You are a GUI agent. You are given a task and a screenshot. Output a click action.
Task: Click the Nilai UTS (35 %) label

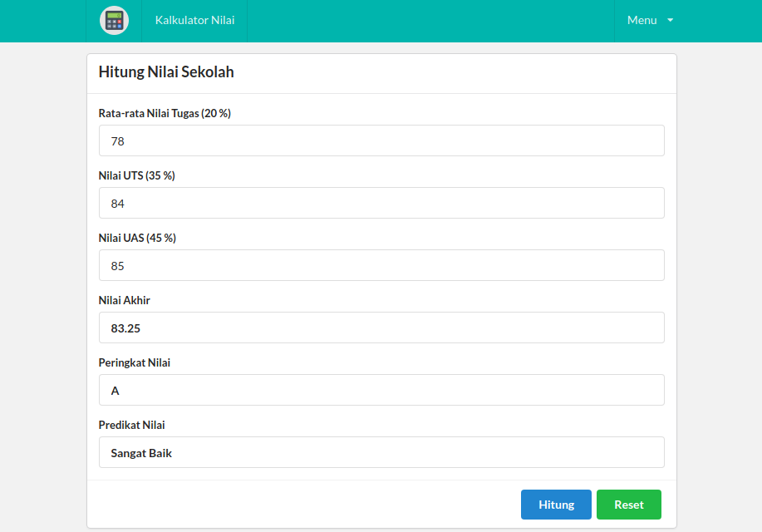(136, 175)
